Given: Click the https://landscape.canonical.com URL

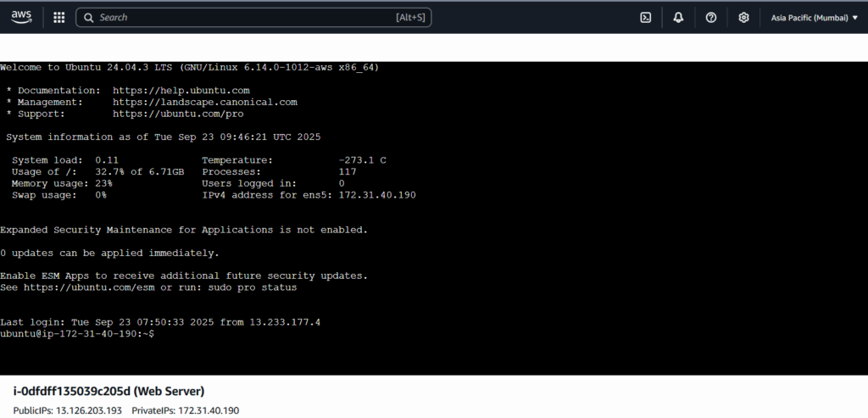Looking at the screenshot, I should click(205, 103).
